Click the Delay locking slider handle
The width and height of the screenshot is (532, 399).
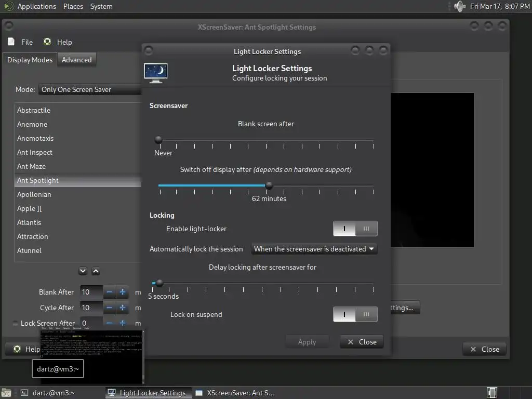159,283
